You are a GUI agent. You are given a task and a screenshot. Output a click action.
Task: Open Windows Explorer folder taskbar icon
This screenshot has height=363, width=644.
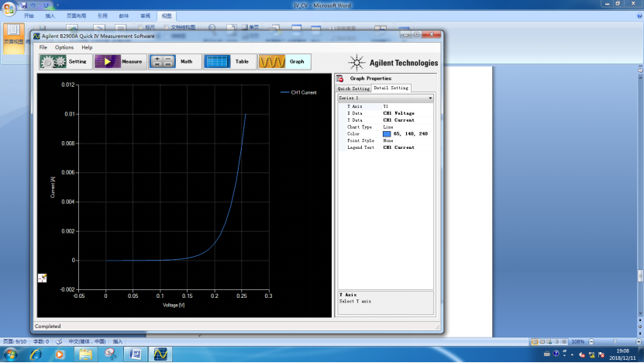tap(85, 354)
